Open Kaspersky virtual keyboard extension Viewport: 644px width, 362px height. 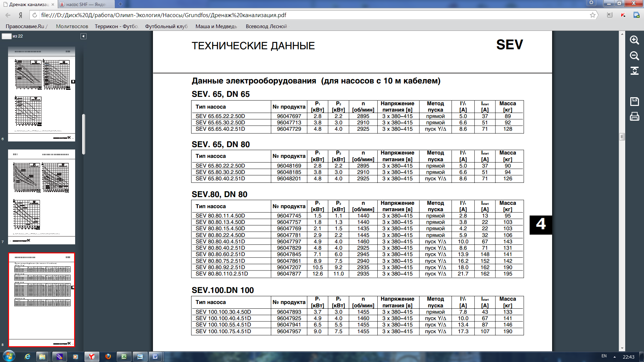(610, 15)
